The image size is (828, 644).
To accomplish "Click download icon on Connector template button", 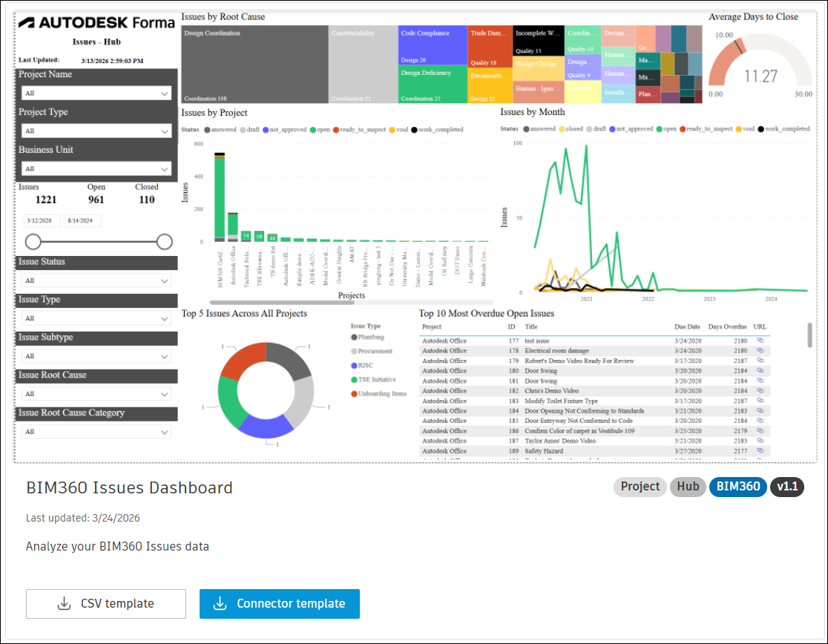I will point(220,603).
